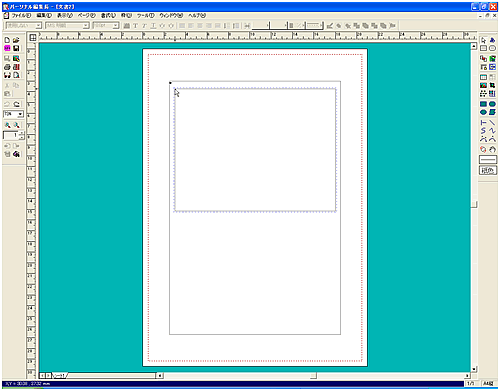Open the font name dropdown

[x=86, y=25]
